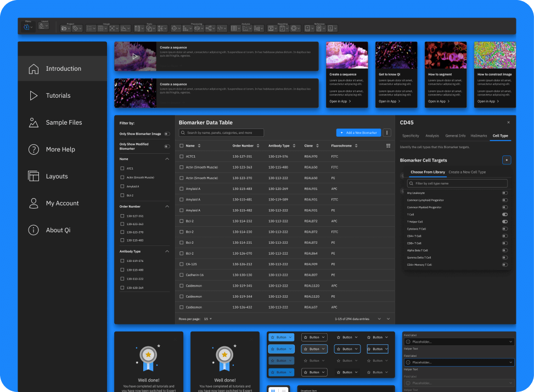Image resolution: width=534 pixels, height=392 pixels.
Task: Click the open-folder icon in Project group
Action: (65, 28)
